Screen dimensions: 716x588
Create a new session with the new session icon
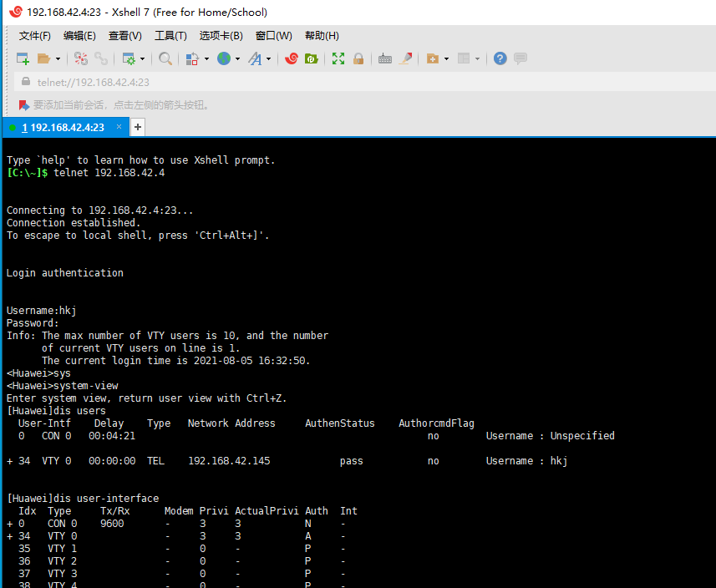[23, 58]
